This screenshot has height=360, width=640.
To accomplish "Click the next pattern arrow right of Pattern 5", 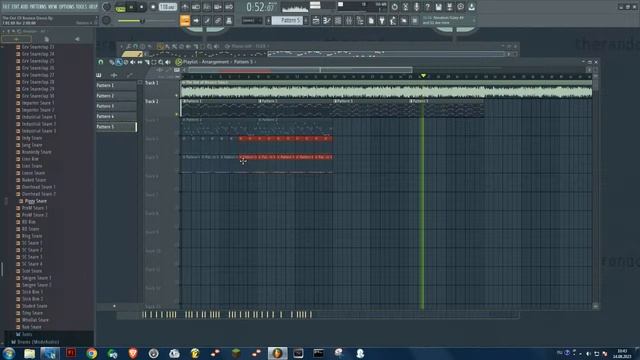I will tap(306, 20).
